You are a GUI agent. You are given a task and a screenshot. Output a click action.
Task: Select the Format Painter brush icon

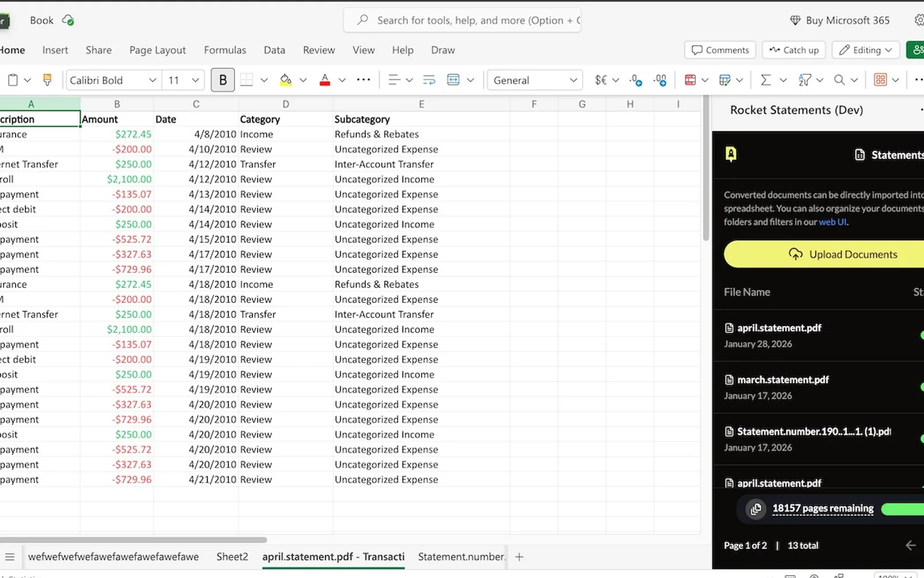point(47,80)
